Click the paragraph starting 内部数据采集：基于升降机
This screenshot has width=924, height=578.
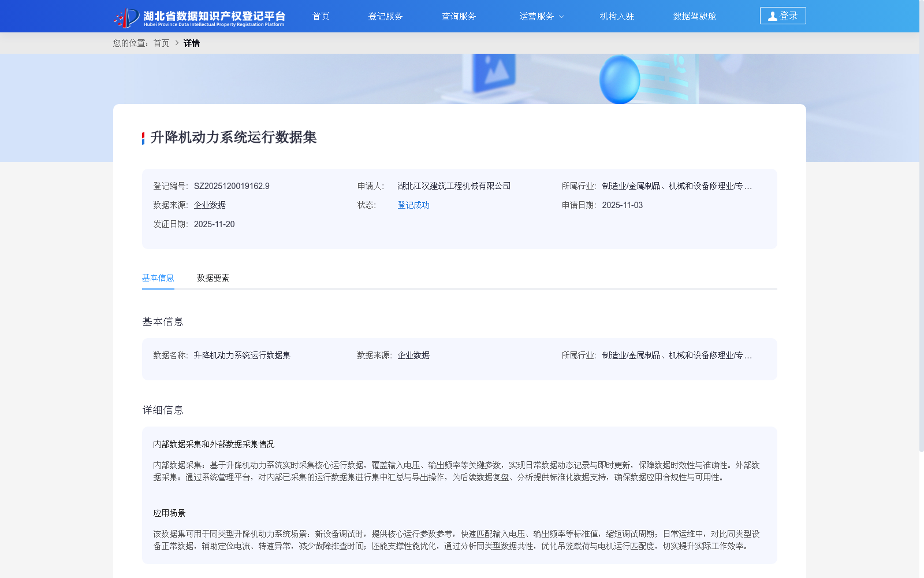[456, 471]
